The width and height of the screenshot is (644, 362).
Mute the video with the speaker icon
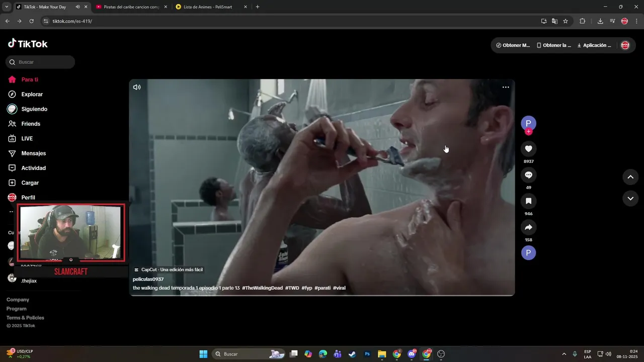tap(137, 87)
